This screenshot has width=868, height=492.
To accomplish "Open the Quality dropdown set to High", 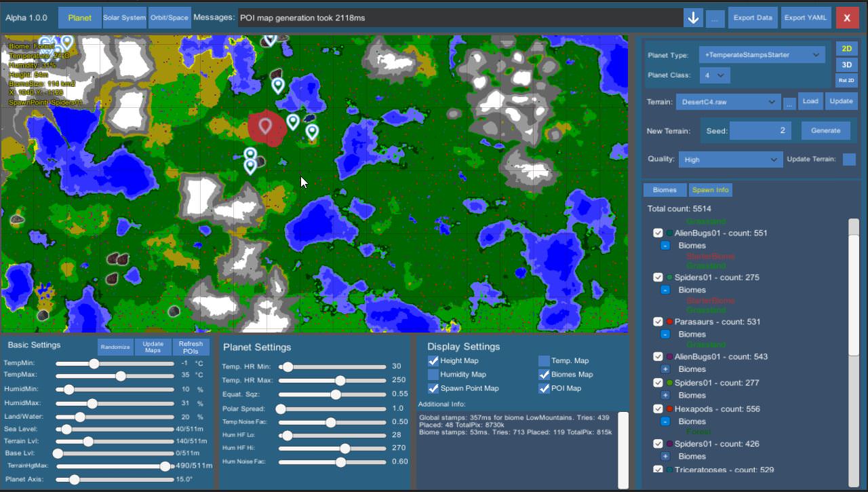I will pyautogui.click(x=730, y=159).
